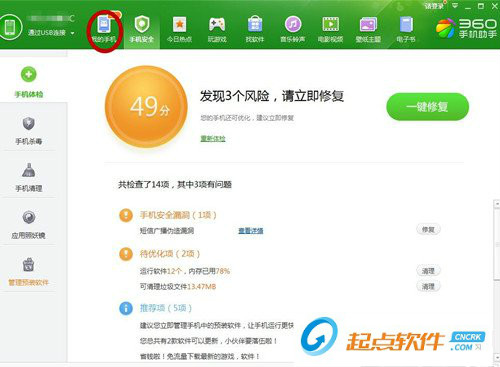This screenshot has width=500, height=367.
Task: Click the connected phone device icon
Action: tap(10, 27)
